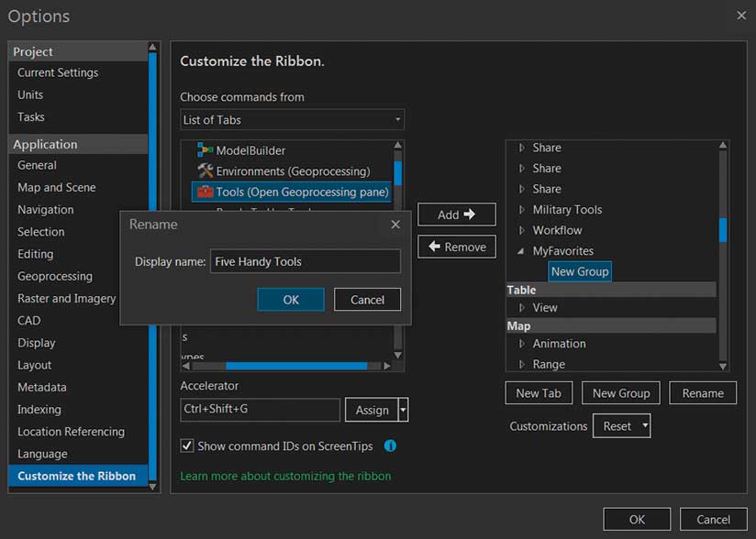Expand the Military Tools tree node
The image size is (756, 539).
[522, 210]
